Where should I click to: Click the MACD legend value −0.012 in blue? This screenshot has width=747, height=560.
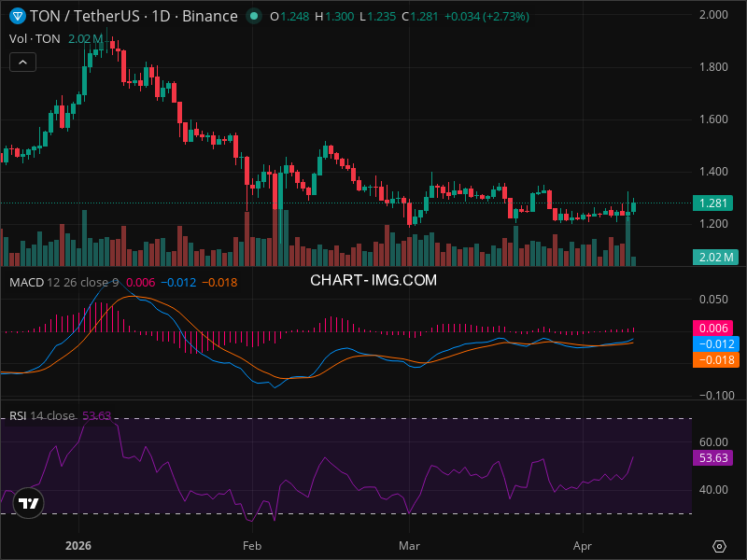[178, 283]
